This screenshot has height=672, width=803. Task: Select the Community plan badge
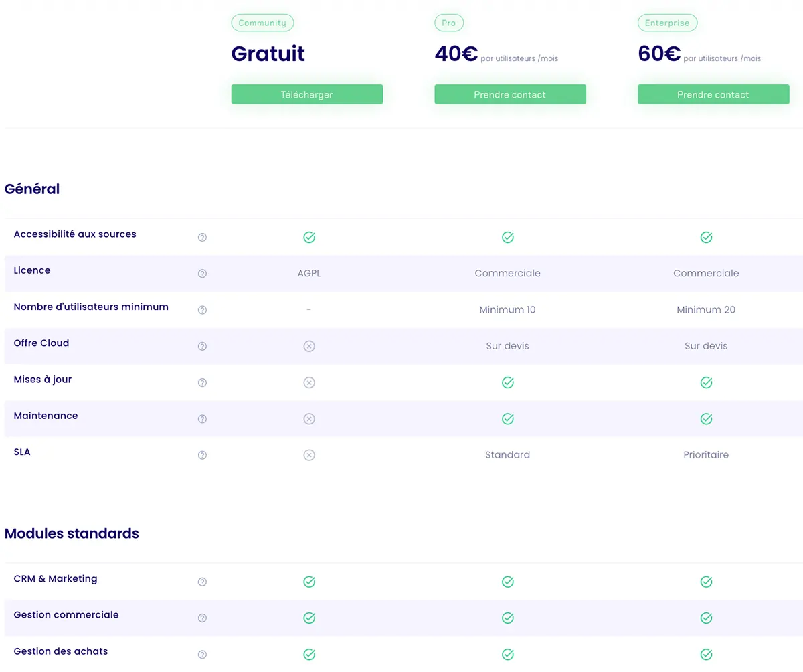[x=262, y=23]
